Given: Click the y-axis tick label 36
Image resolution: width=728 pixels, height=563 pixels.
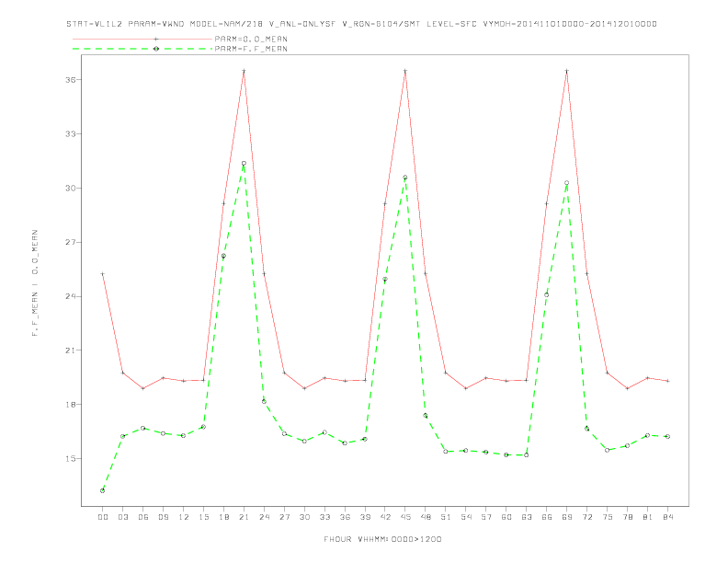Looking at the screenshot, I should 71,80.
